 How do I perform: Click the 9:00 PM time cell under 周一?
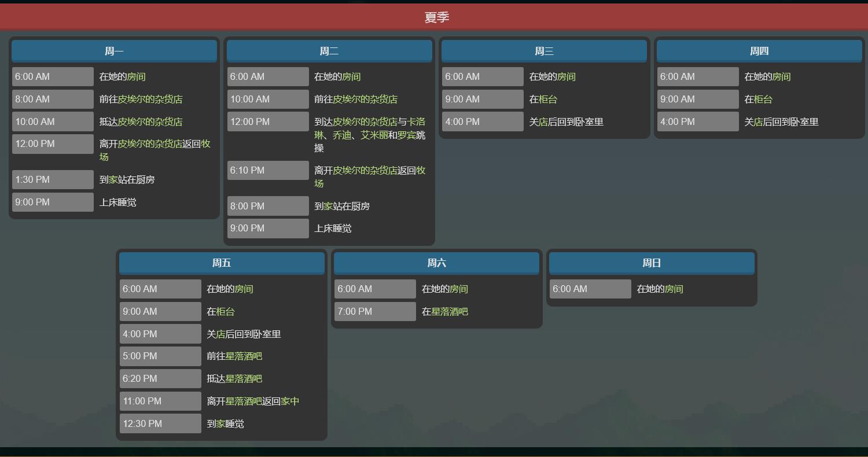[x=53, y=202]
